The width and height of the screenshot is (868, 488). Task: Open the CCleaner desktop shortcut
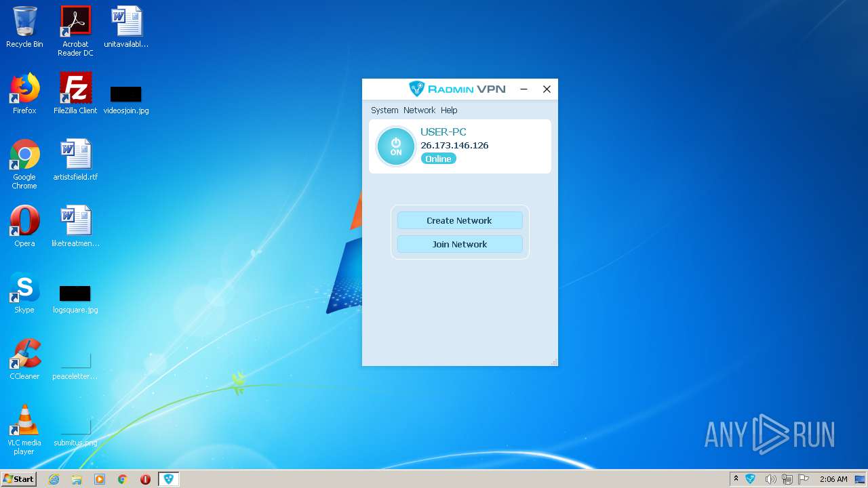pos(24,359)
